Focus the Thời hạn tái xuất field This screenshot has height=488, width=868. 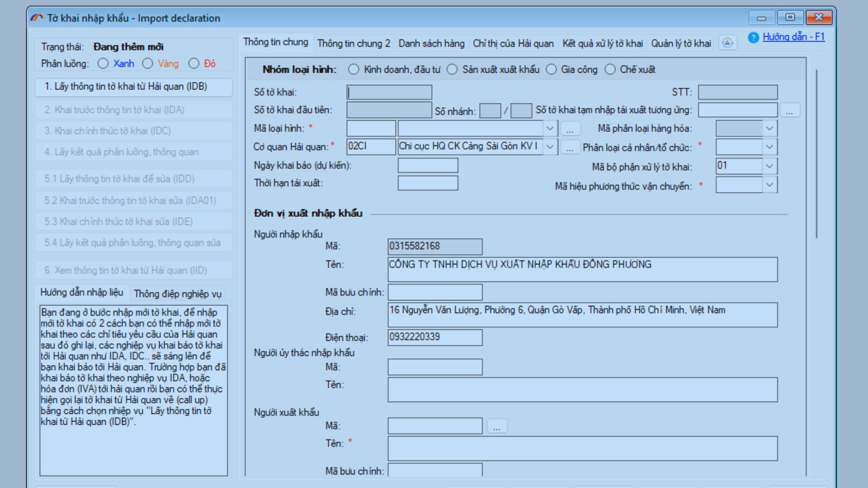coord(428,183)
